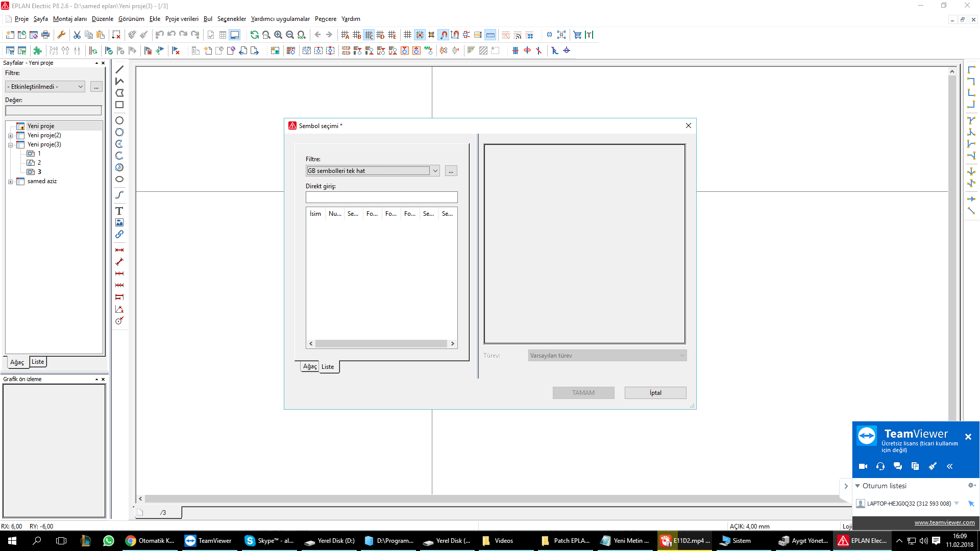This screenshot has width=980, height=551.
Task: Open Chrome Otomatik K... in taskbar
Action: pyautogui.click(x=150, y=541)
